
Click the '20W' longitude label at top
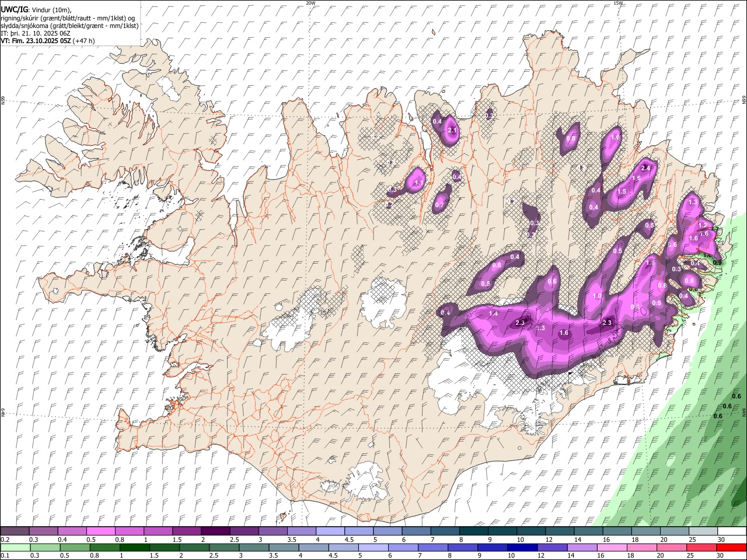point(310,3)
